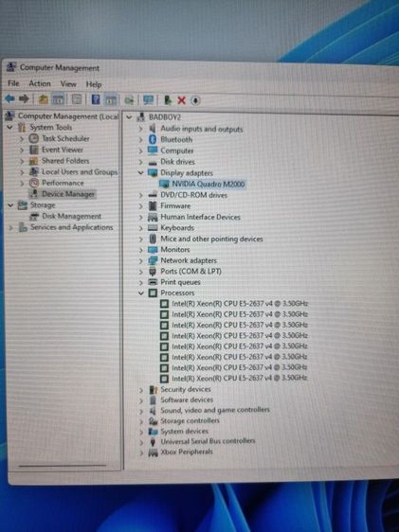Screen dimensions: 399x532
Task: Click the Processors category icon
Action: [153, 293]
